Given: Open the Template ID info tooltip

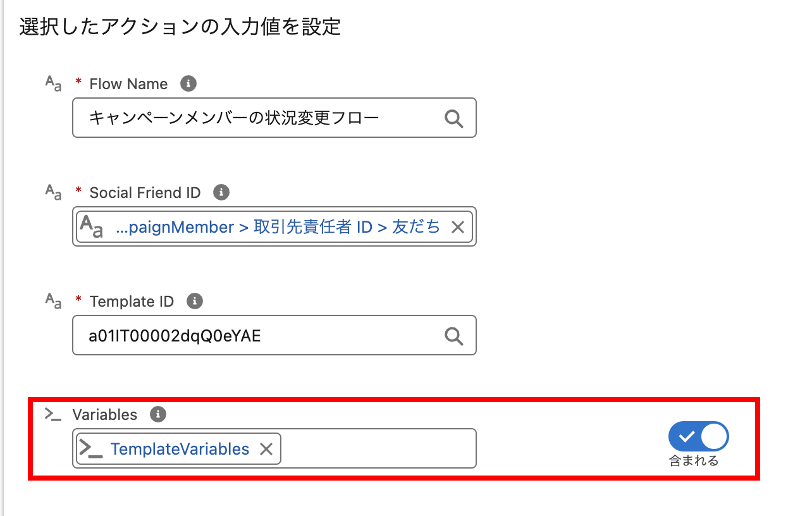Looking at the screenshot, I should tap(194, 301).
